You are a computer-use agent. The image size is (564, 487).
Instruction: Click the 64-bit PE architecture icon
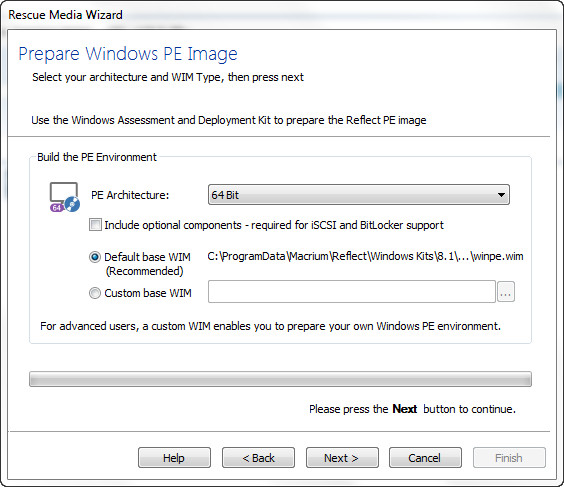click(x=65, y=197)
